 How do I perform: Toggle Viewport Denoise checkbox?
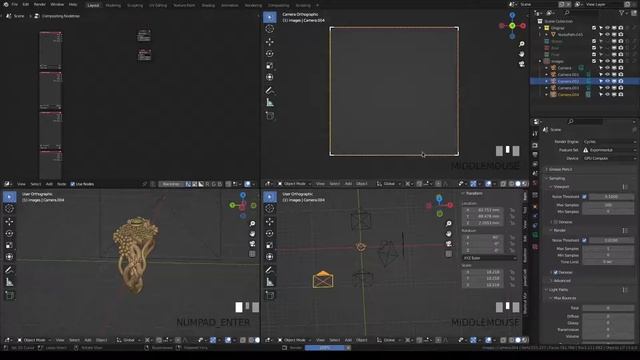coord(556,222)
